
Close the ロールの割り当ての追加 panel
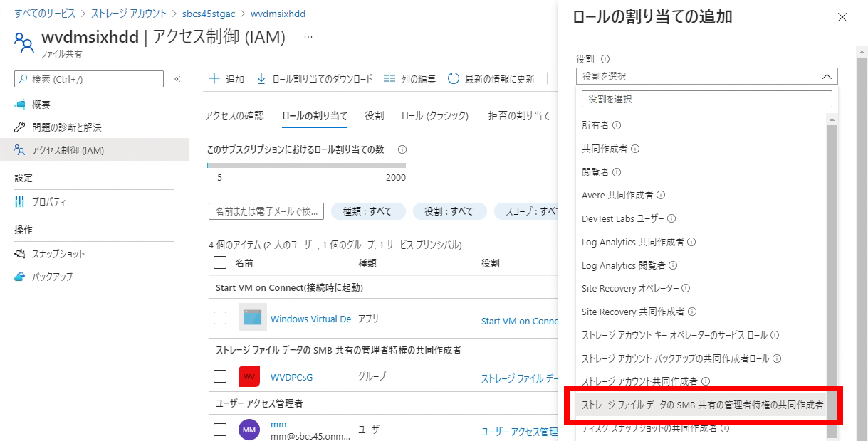click(842, 17)
